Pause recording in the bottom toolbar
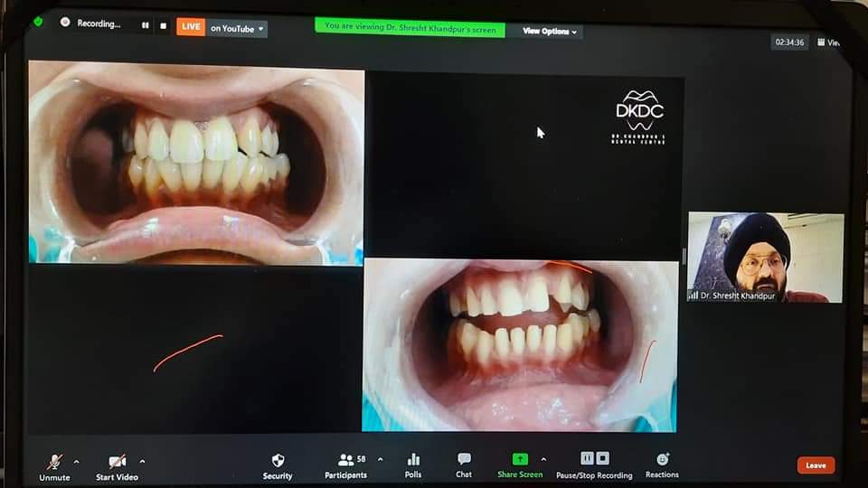 point(588,458)
